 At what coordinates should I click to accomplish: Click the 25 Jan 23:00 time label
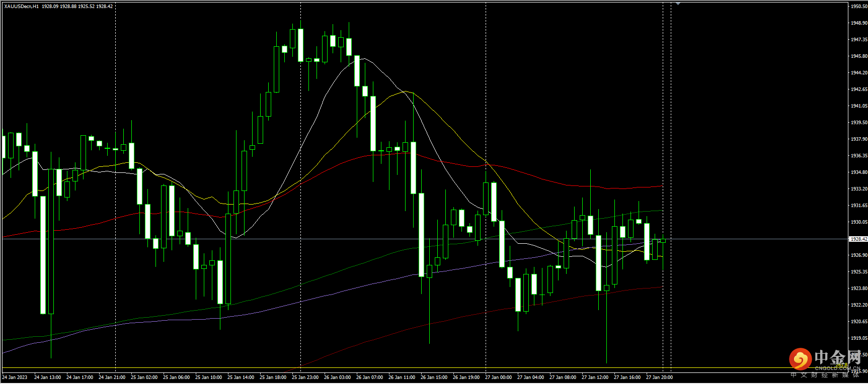(x=305, y=377)
